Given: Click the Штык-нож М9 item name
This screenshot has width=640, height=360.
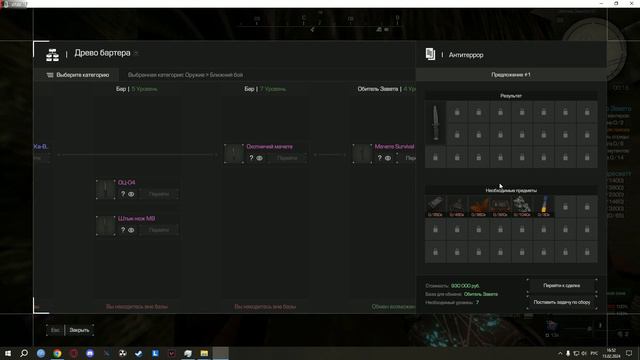Looking at the screenshot, I should (136, 218).
